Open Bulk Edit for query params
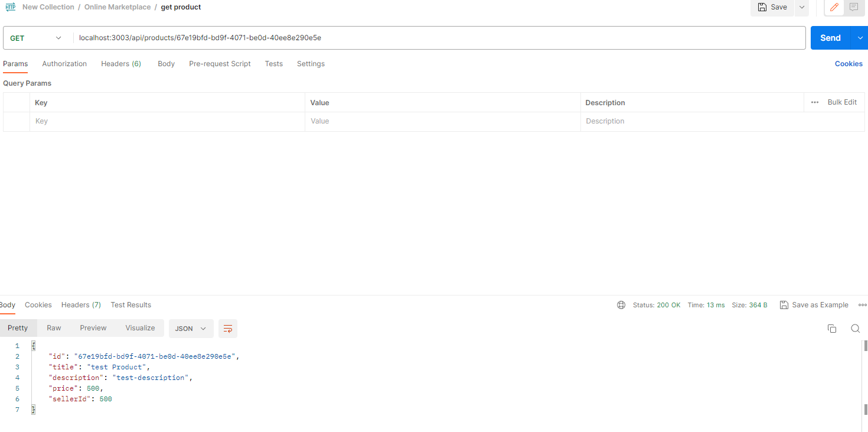The image size is (868, 432). 842,102
